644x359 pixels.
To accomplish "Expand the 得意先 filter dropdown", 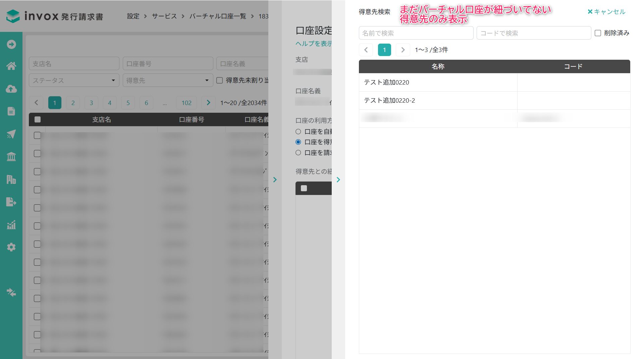I will pyautogui.click(x=168, y=81).
